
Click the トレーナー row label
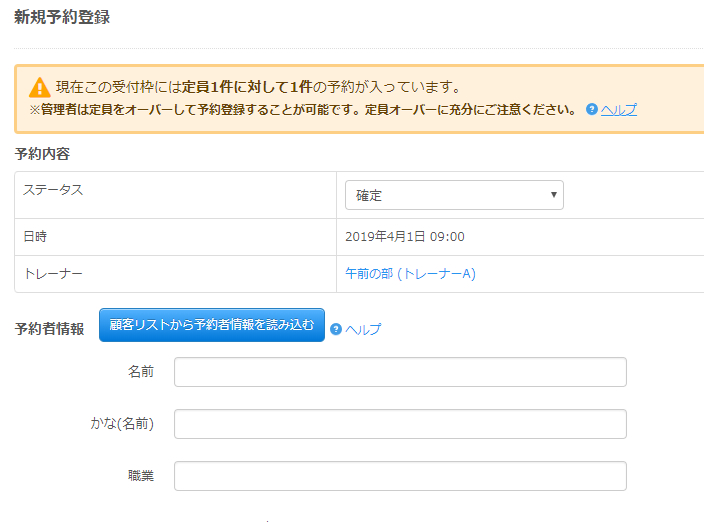[53, 273]
